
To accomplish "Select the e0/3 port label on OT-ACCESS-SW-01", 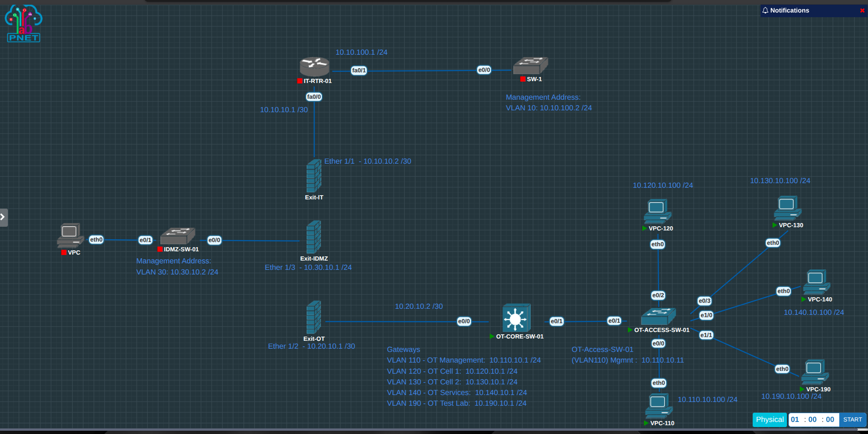I will [x=704, y=301].
